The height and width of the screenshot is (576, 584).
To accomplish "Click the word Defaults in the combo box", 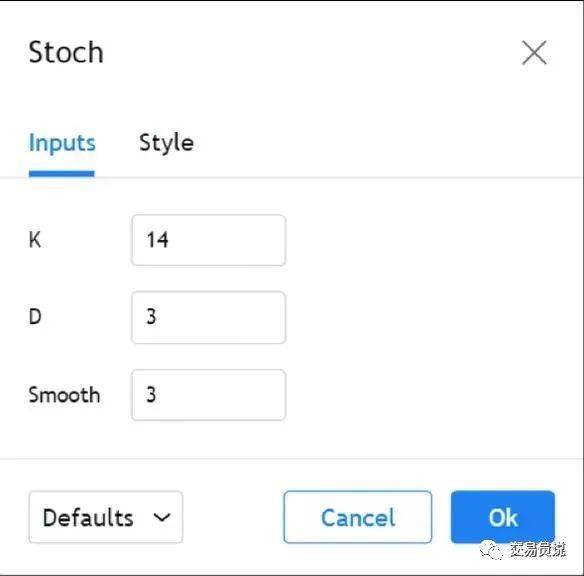I will 88,518.
